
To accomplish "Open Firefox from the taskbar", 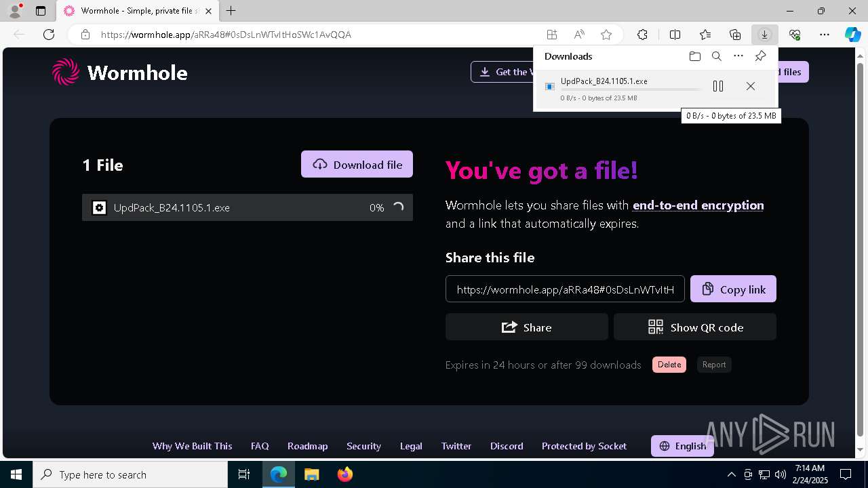I will click(x=345, y=474).
